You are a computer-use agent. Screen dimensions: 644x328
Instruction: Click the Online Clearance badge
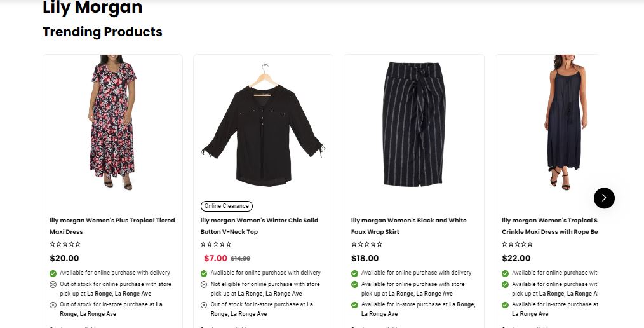tap(227, 206)
